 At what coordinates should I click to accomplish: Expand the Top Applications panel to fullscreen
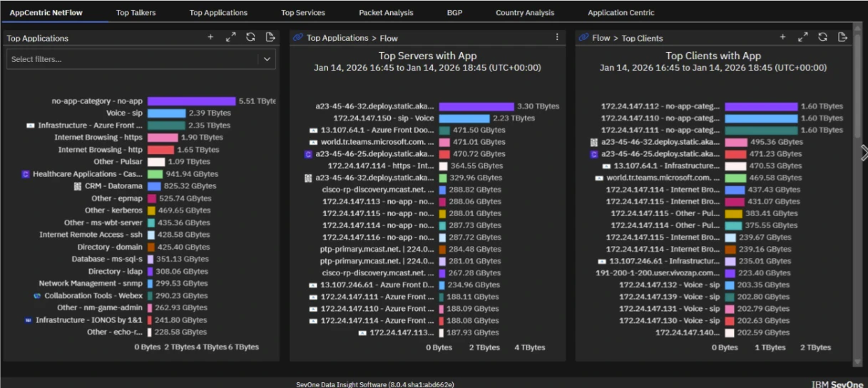coord(230,37)
